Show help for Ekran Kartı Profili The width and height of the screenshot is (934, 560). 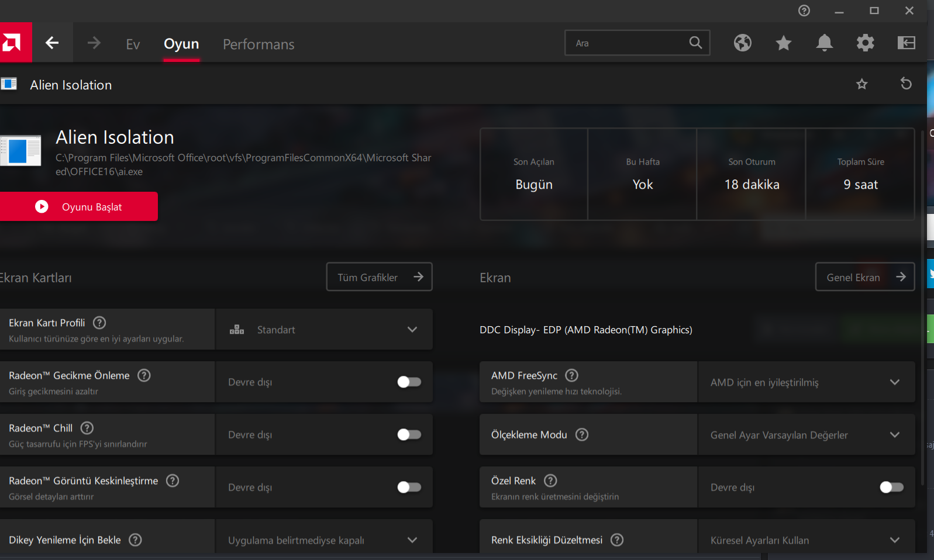99,323
